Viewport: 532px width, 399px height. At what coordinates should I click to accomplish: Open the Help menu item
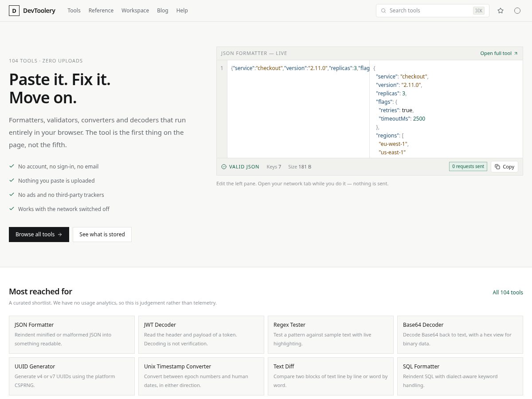tap(182, 11)
